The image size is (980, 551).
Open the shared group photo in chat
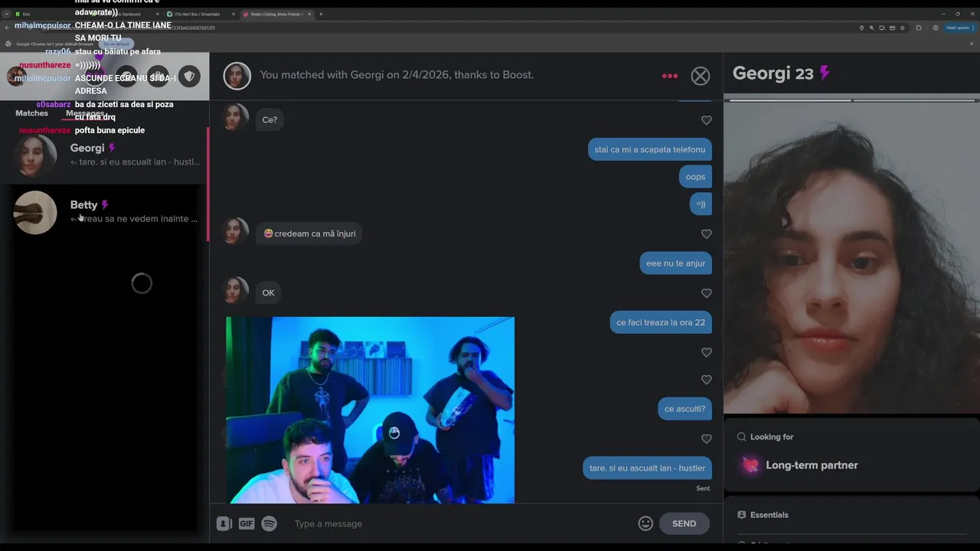[x=370, y=410]
